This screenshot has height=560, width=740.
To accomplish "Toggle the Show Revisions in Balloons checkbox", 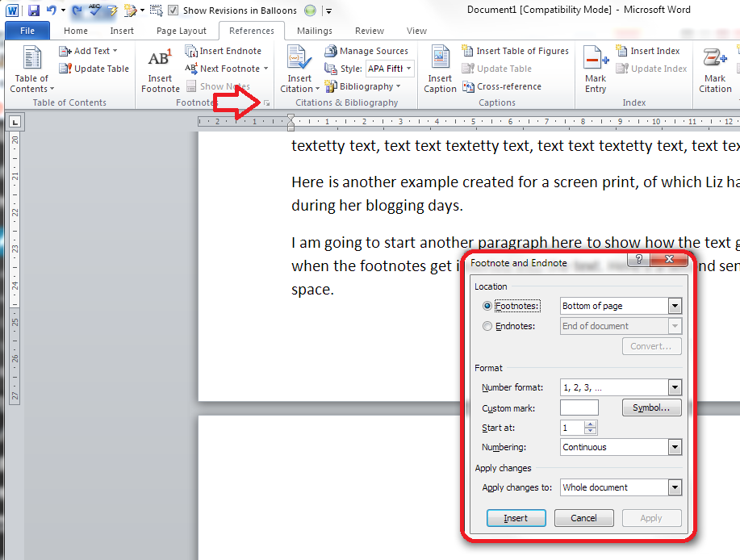I will pyautogui.click(x=174, y=10).
